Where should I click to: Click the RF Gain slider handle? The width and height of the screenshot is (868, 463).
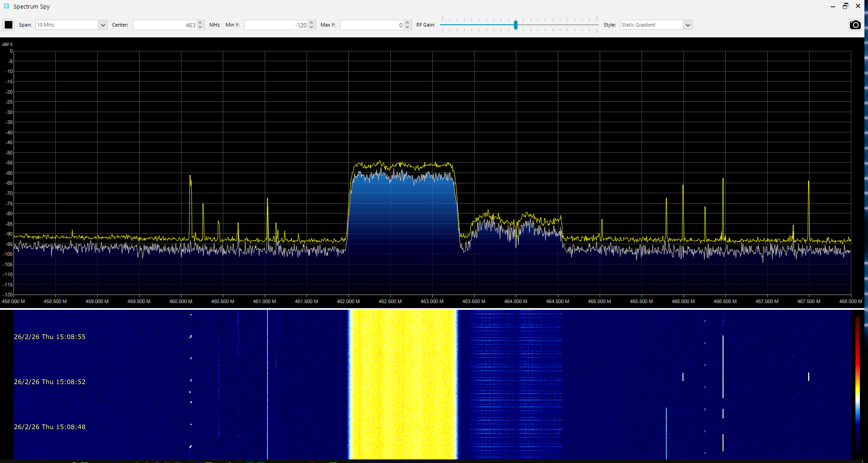515,25
